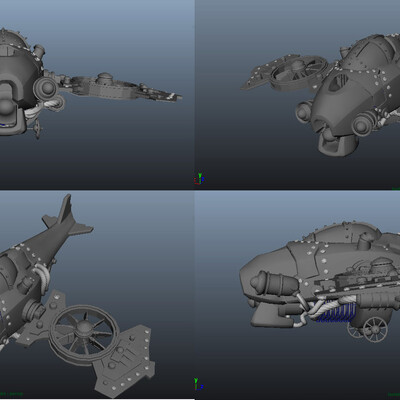The image size is (400, 400).
Task: Click the XYZ axis gizmo in bottom-right viewport
Action: tap(199, 384)
